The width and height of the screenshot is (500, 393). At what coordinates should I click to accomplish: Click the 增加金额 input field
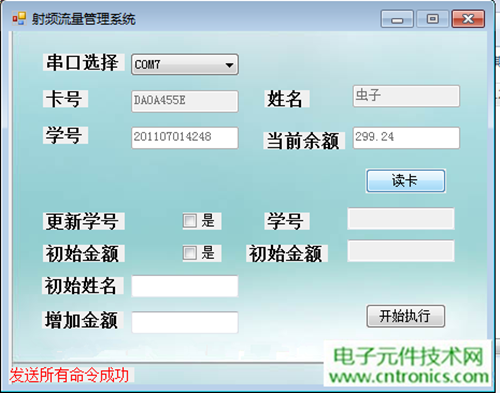(x=185, y=322)
